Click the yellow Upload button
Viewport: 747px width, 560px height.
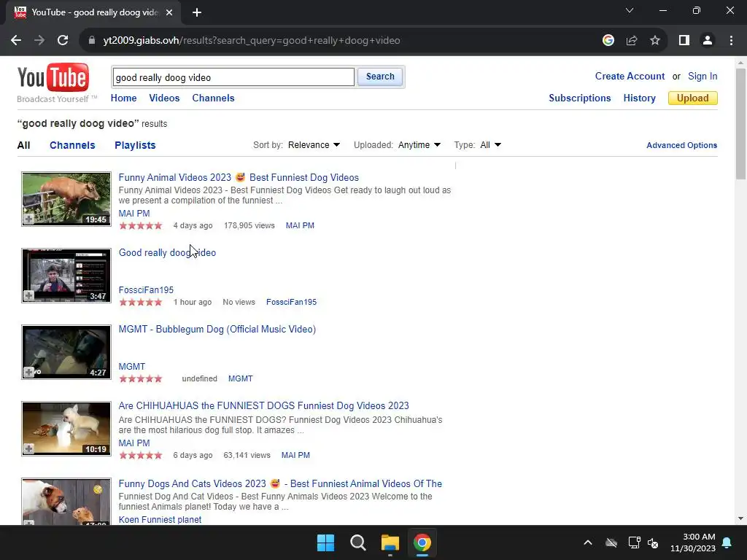(x=693, y=98)
